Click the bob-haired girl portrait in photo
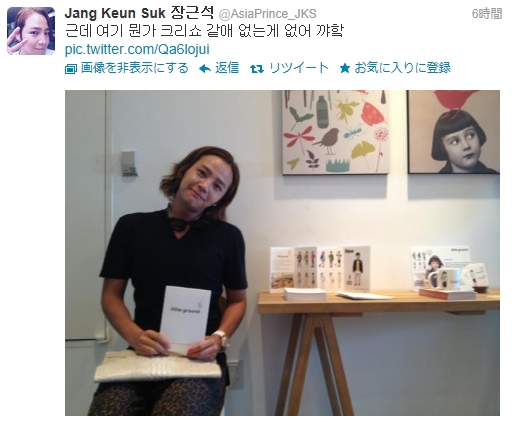This screenshot has height=422, width=512. [x=453, y=132]
